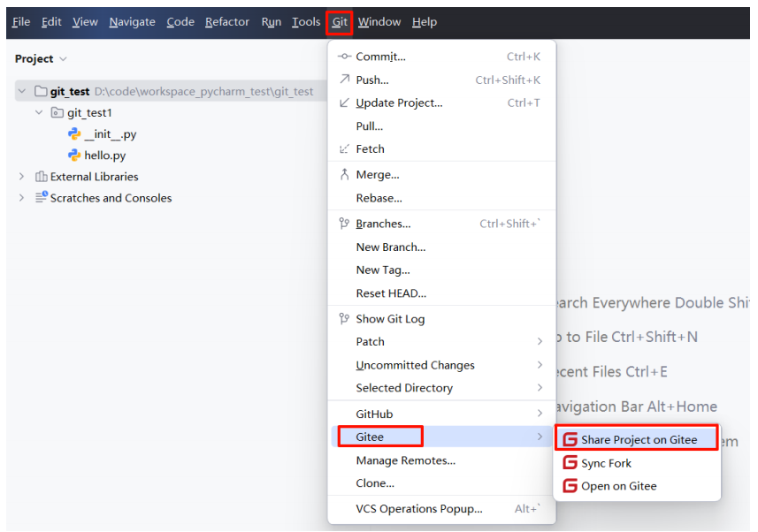Collapse the git_test root node

(x=22, y=91)
